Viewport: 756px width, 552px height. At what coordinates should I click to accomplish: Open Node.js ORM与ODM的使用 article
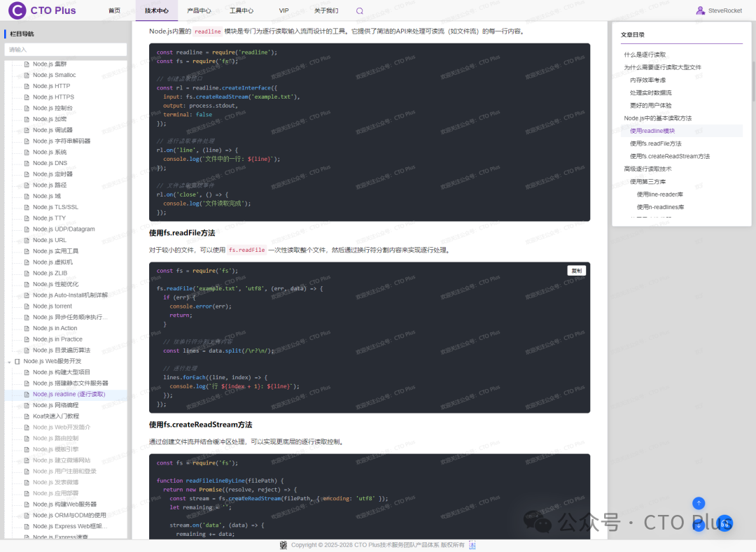[69, 516]
